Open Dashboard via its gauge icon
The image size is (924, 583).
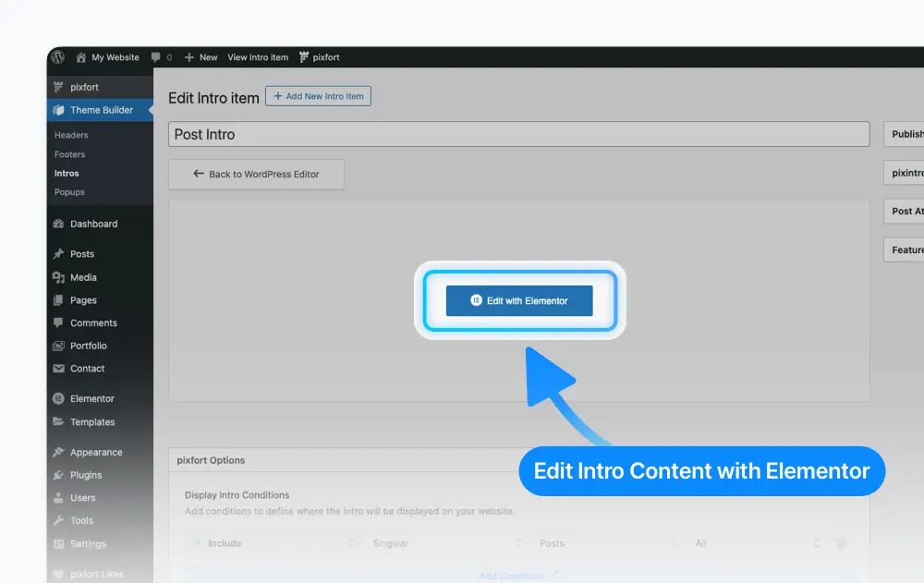[x=58, y=224]
